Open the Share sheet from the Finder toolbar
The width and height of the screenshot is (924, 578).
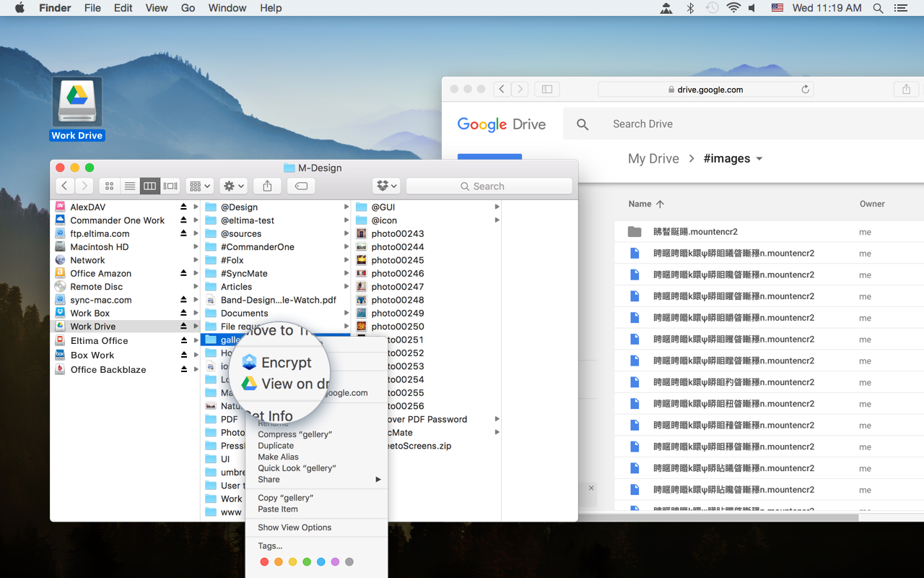coord(266,186)
